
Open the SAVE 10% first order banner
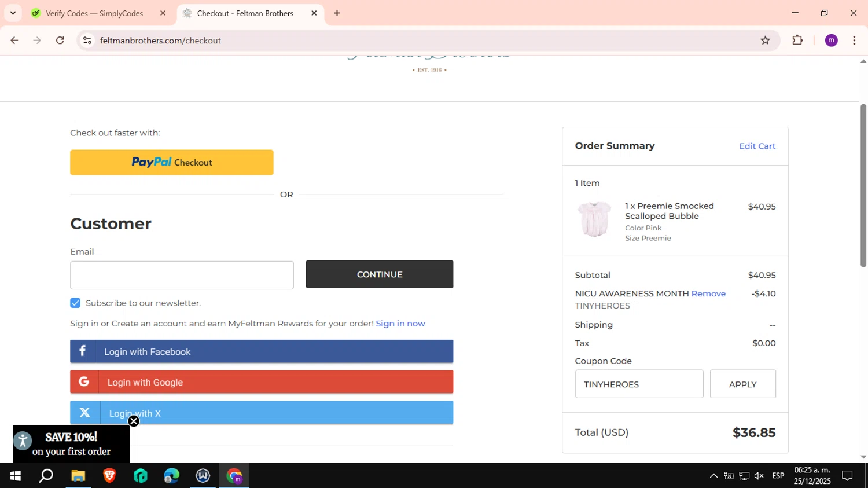[x=72, y=444]
